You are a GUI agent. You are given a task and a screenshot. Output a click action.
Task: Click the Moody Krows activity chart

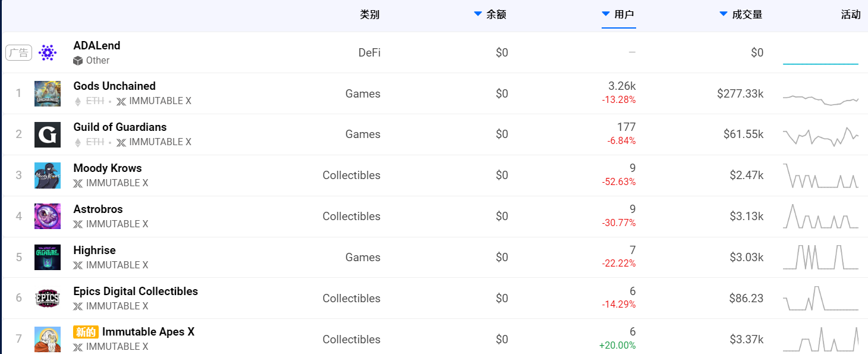820,176
